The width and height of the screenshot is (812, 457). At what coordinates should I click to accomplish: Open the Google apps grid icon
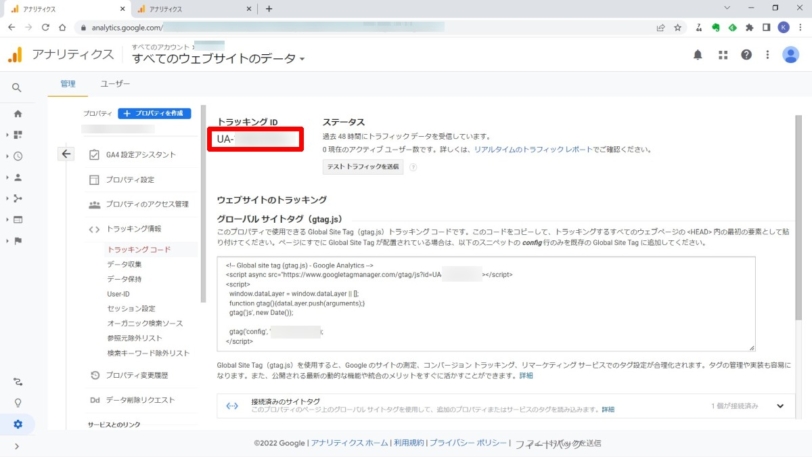pyautogui.click(x=723, y=55)
